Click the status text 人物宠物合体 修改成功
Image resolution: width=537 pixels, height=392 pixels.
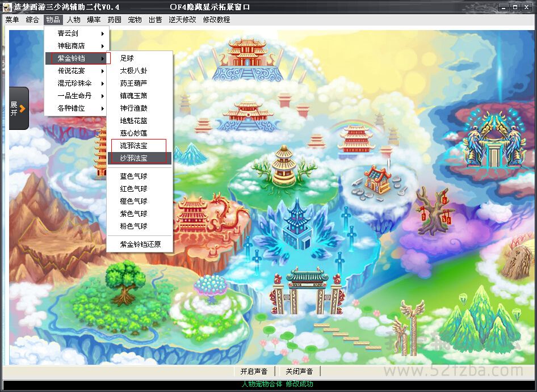click(278, 384)
